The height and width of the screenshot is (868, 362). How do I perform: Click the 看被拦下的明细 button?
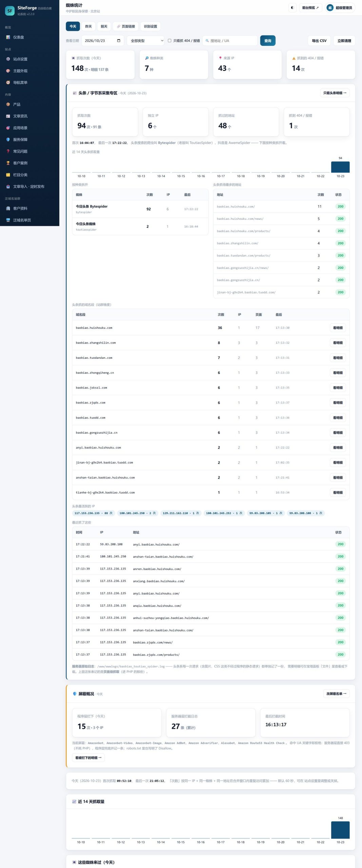click(x=88, y=758)
